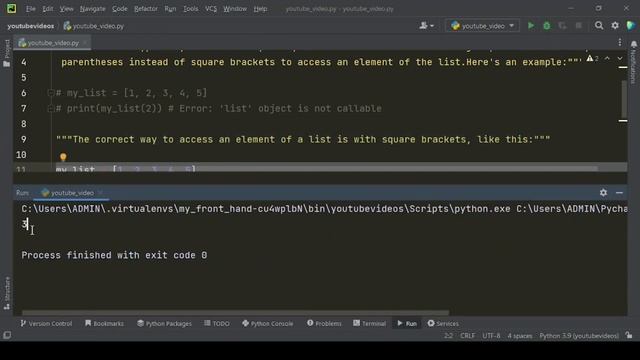Open the View menu
This screenshot has width=640, height=360.
(66, 9)
